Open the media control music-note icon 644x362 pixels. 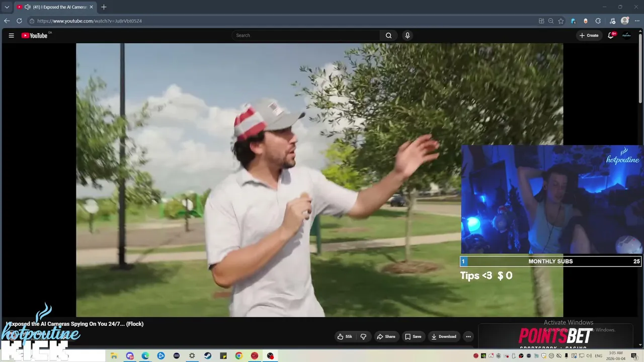click(x=612, y=21)
